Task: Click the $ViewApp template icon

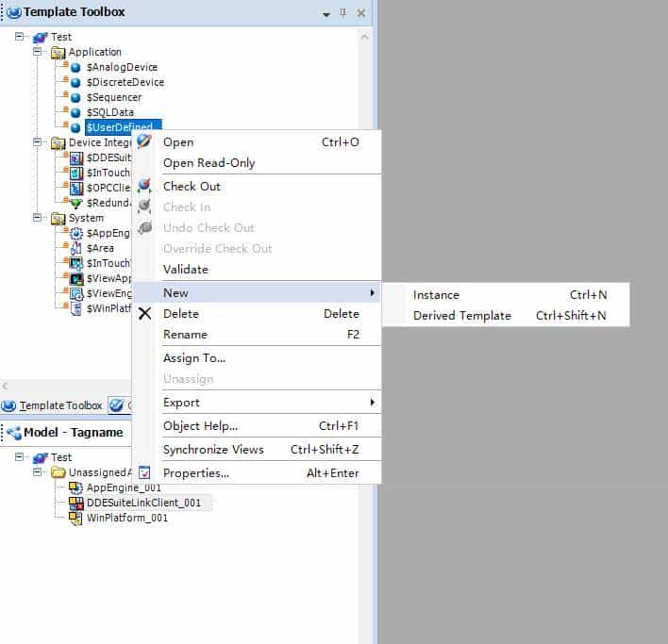Action: [76, 278]
